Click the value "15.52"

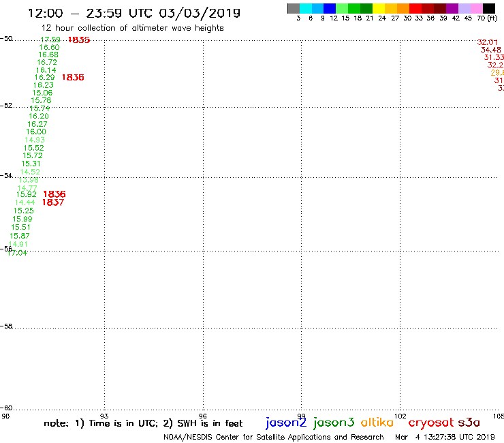click(x=34, y=148)
